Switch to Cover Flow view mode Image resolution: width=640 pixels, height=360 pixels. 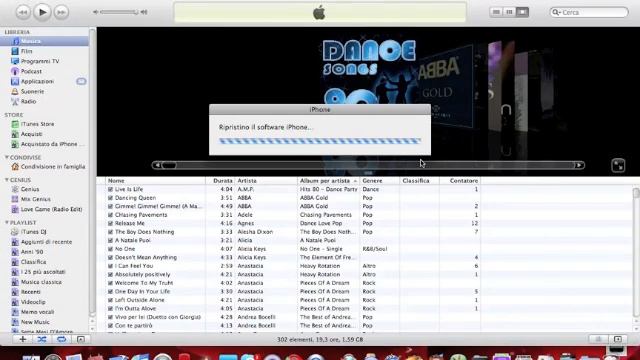(522, 12)
